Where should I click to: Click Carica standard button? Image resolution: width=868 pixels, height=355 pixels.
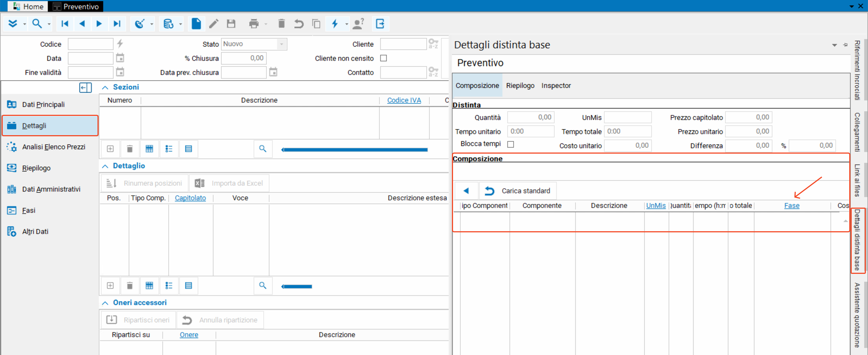click(518, 191)
